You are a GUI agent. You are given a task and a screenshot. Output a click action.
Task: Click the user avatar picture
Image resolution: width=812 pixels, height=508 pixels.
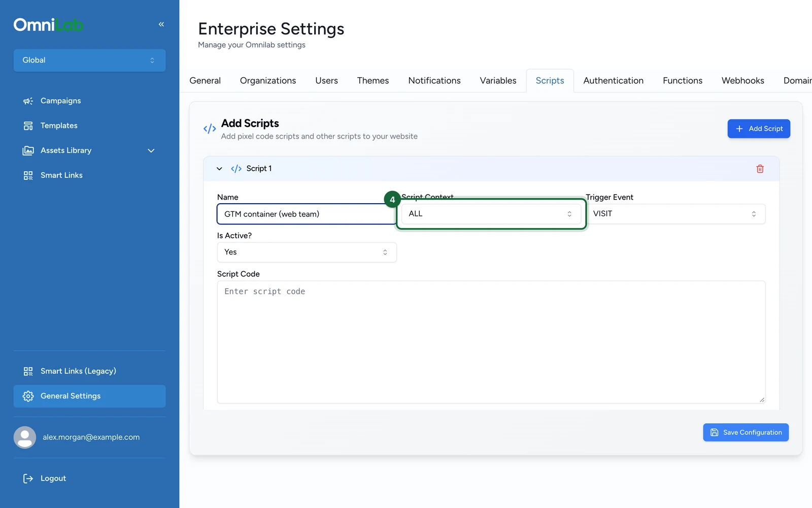pos(25,437)
